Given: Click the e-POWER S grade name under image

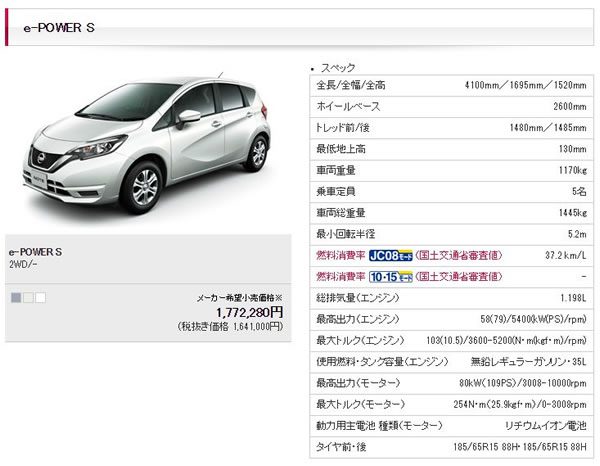Looking at the screenshot, I should pyautogui.click(x=35, y=252).
